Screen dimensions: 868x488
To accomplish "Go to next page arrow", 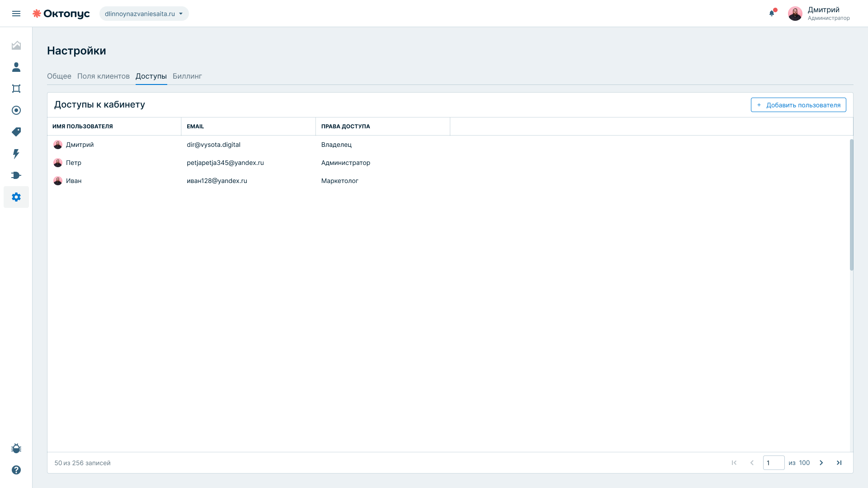I will click(821, 463).
